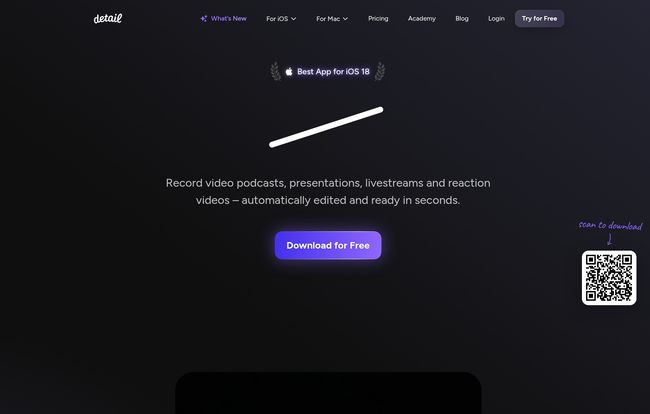
Task: Click the detail logo
Action: point(108,18)
